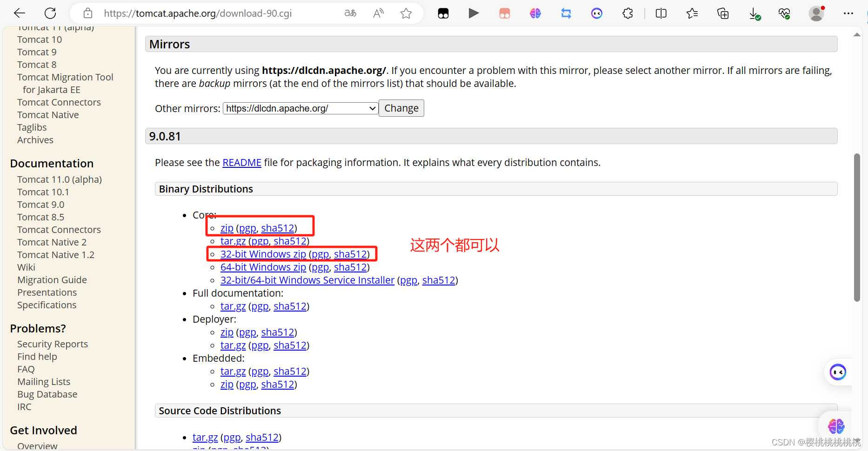Viewport: 868px width, 451px height.
Task: Open Tomcat Migration Tool for Jakarta EE
Action: point(65,83)
